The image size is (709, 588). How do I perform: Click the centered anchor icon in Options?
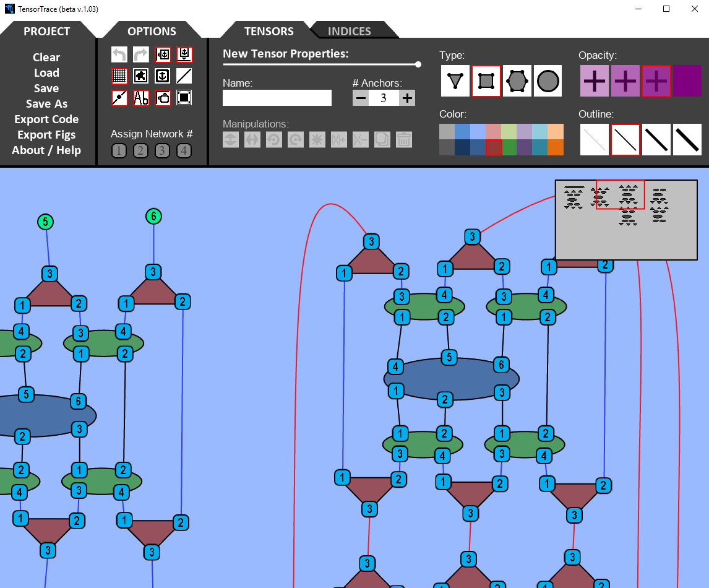click(x=162, y=76)
